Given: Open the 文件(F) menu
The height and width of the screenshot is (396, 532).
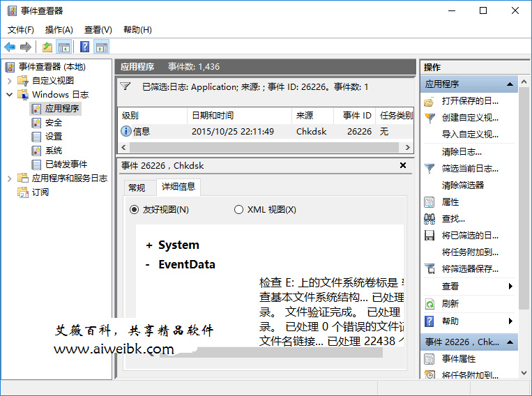Looking at the screenshot, I should pos(21,30).
